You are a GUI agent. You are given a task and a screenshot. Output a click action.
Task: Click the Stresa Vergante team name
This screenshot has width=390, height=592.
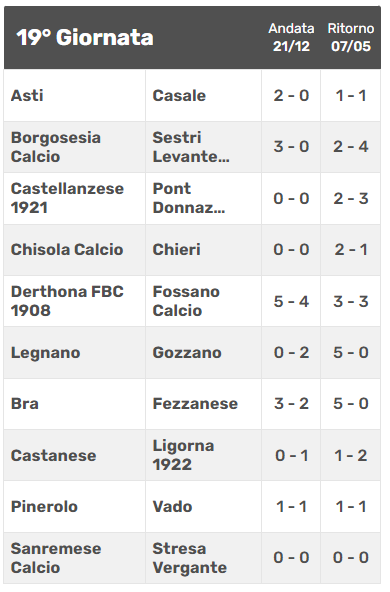pos(190,558)
